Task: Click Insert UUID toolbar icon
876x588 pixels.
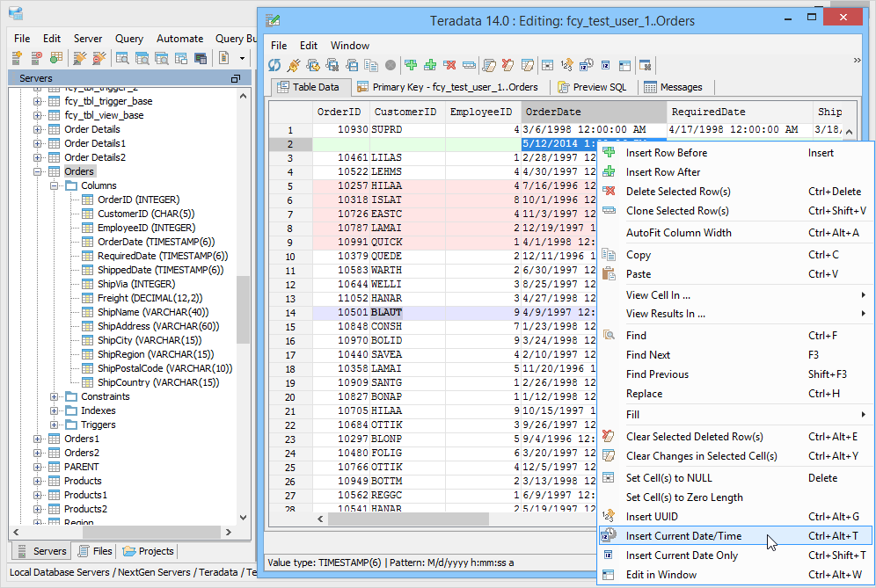Action: pyautogui.click(x=566, y=65)
